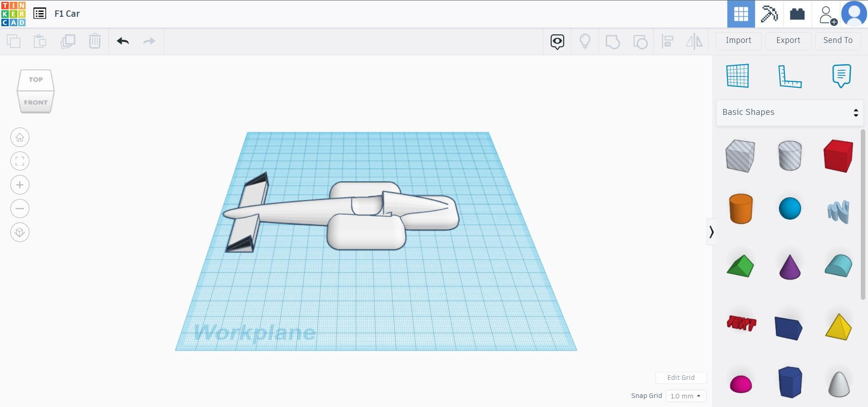
Task: Click the Home view button
Action: point(20,137)
